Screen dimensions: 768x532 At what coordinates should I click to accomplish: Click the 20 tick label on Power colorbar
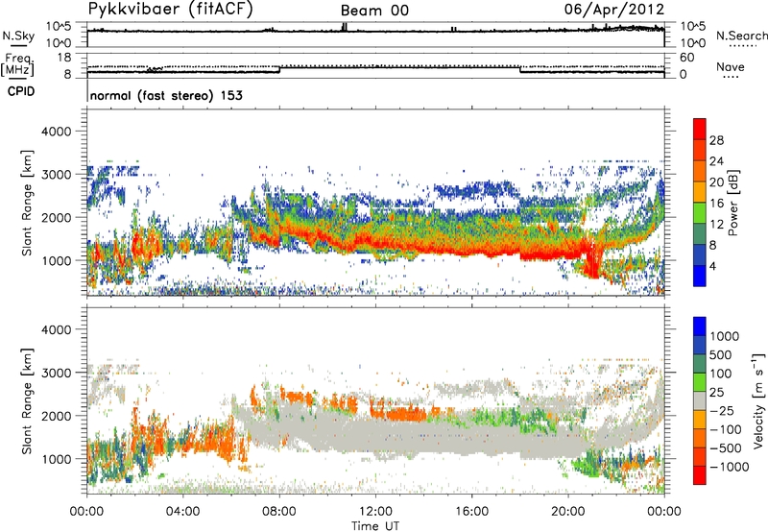[x=716, y=182]
